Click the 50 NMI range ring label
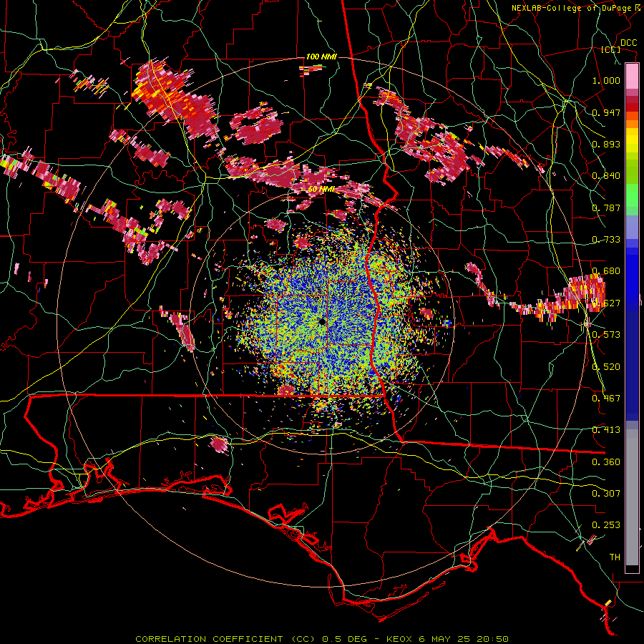The height and width of the screenshot is (644, 644). [321, 190]
